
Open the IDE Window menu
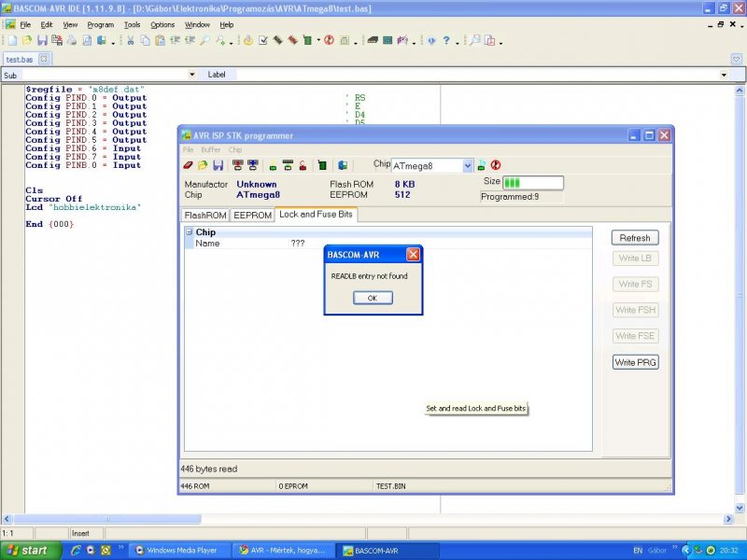(197, 25)
